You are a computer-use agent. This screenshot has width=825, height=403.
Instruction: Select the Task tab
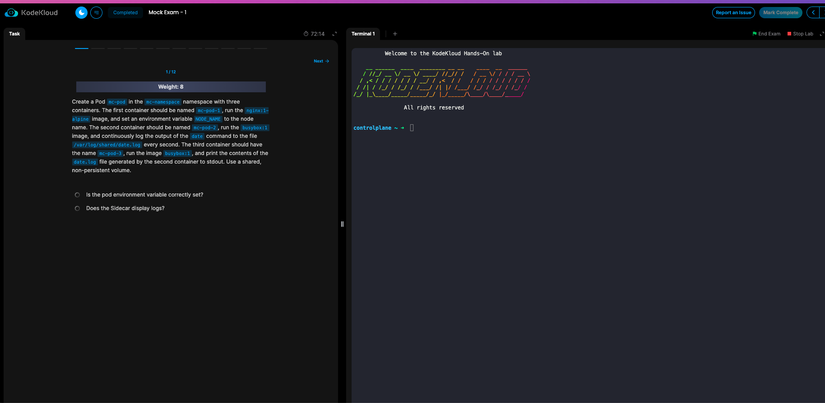[14, 34]
